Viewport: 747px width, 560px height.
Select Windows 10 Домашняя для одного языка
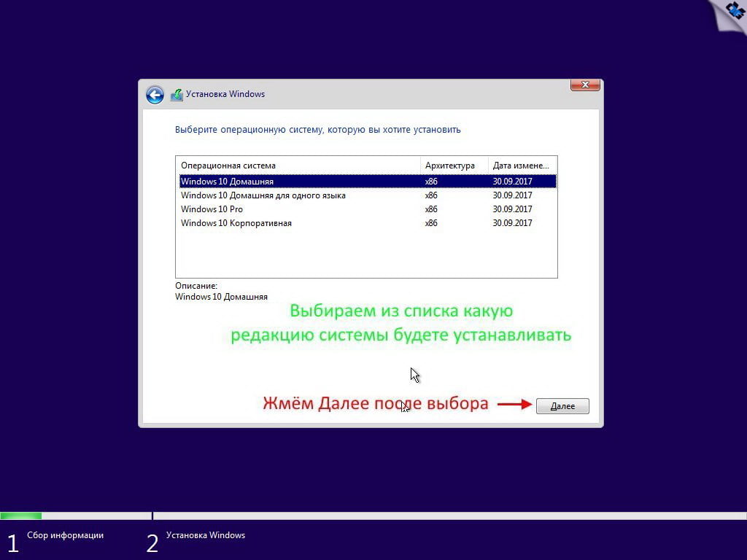263,195
